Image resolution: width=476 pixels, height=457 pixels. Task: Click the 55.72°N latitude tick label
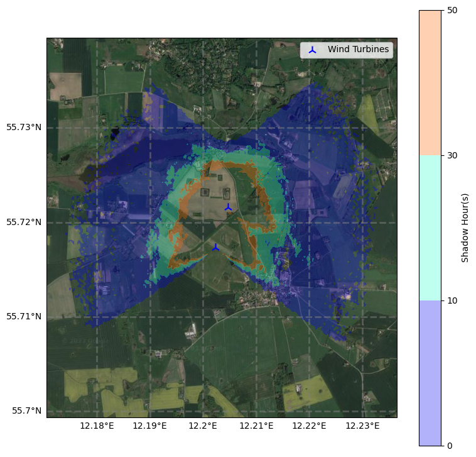24,223
